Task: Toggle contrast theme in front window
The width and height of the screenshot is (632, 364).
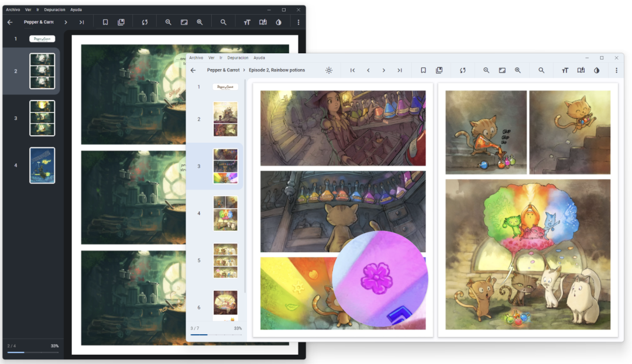Action: tap(596, 70)
